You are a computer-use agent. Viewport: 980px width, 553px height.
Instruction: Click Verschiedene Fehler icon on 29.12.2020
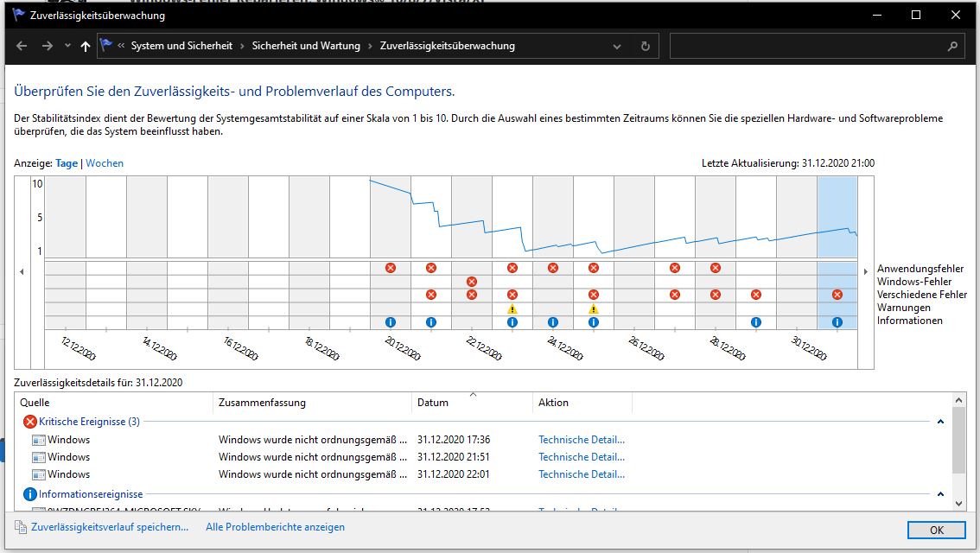click(756, 295)
